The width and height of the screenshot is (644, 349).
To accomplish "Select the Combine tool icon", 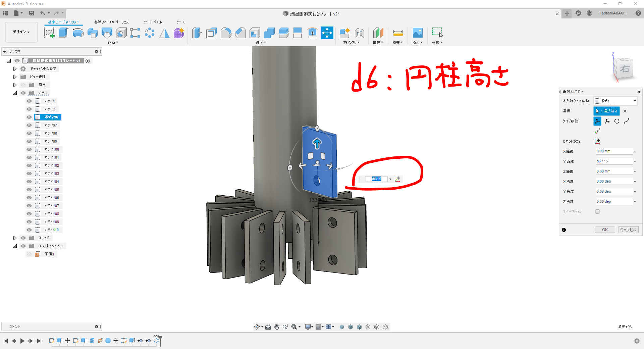I will pos(269,33).
